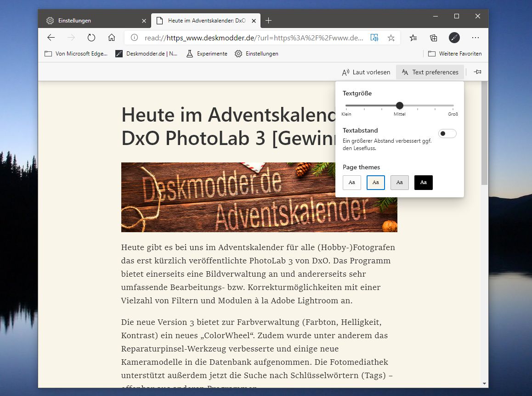Exit immersive reader via book icon
532x396 pixels.
[374, 38]
